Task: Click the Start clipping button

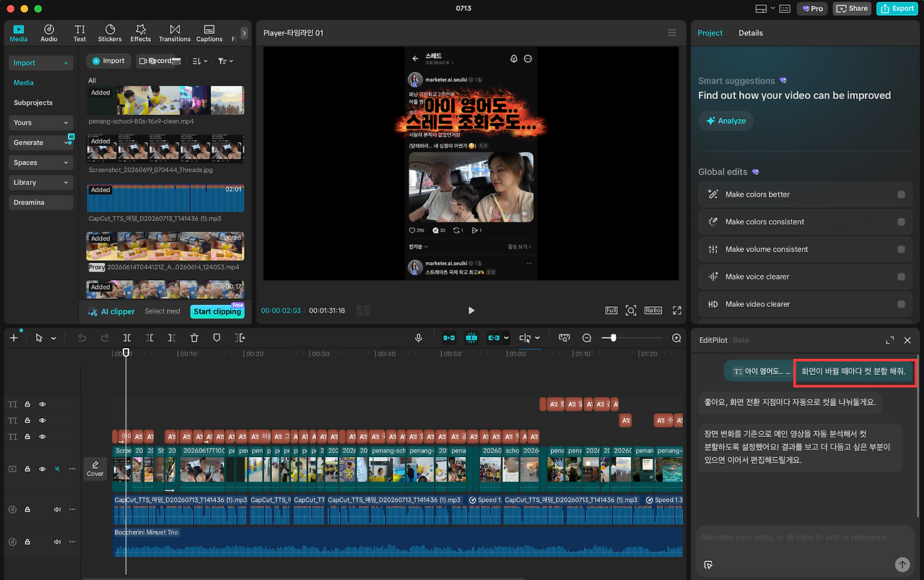Action: pyautogui.click(x=217, y=311)
